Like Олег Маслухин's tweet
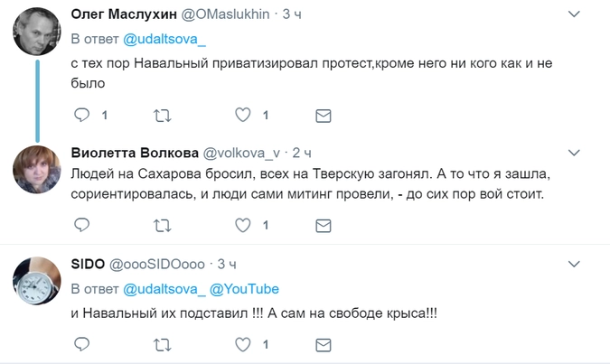 (242, 116)
